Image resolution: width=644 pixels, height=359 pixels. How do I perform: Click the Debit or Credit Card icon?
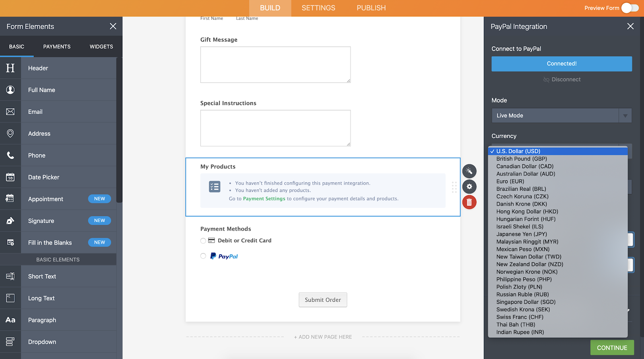point(211,241)
